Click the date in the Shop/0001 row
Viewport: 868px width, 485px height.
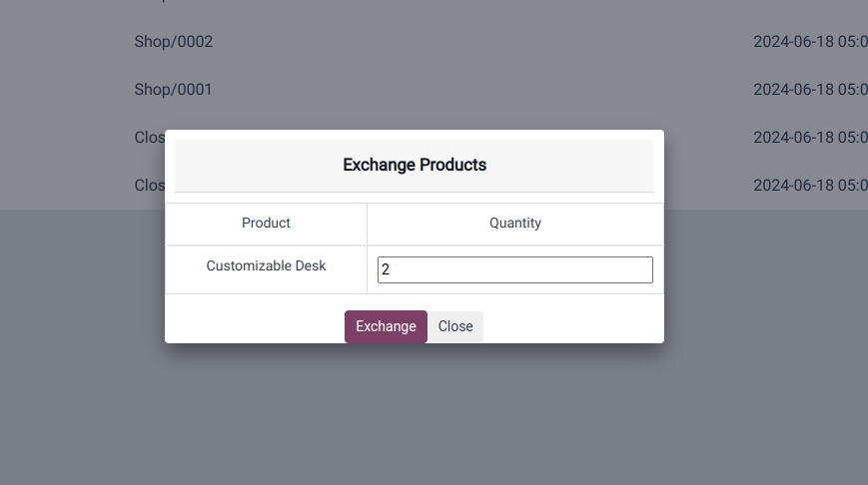point(810,90)
